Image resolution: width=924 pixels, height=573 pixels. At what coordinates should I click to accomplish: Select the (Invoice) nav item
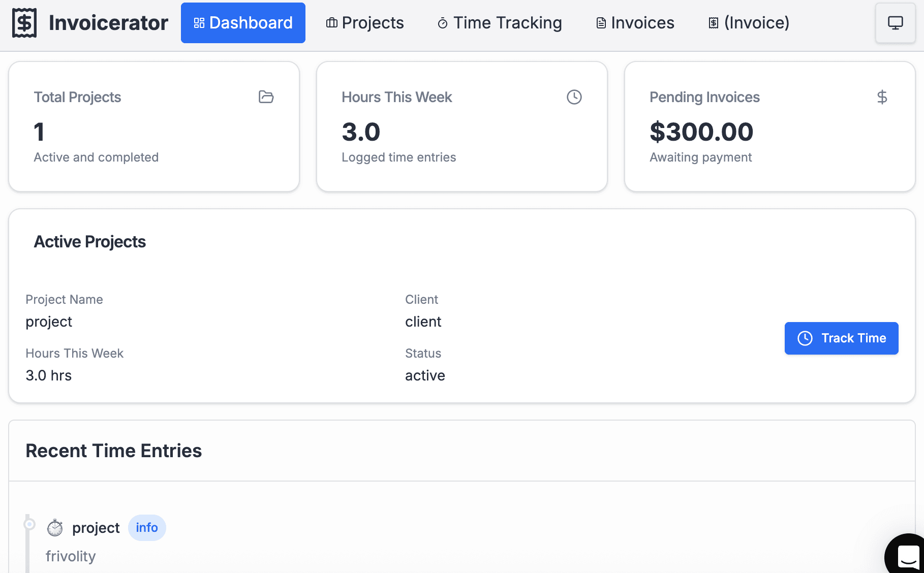[x=749, y=23]
